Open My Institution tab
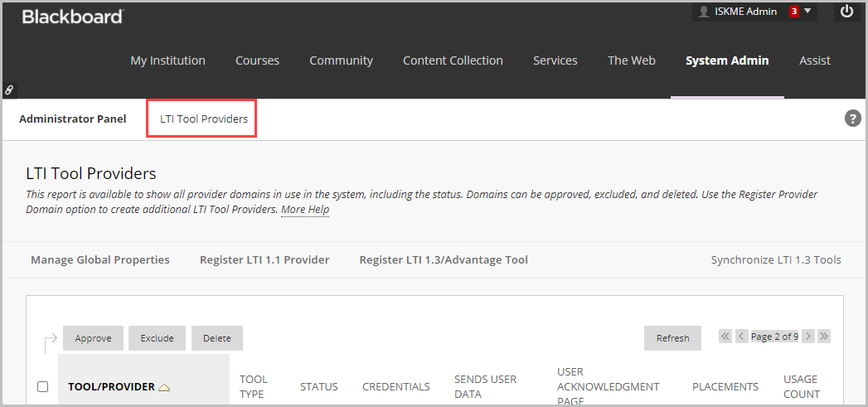Image resolution: width=868 pixels, height=407 pixels. point(167,61)
